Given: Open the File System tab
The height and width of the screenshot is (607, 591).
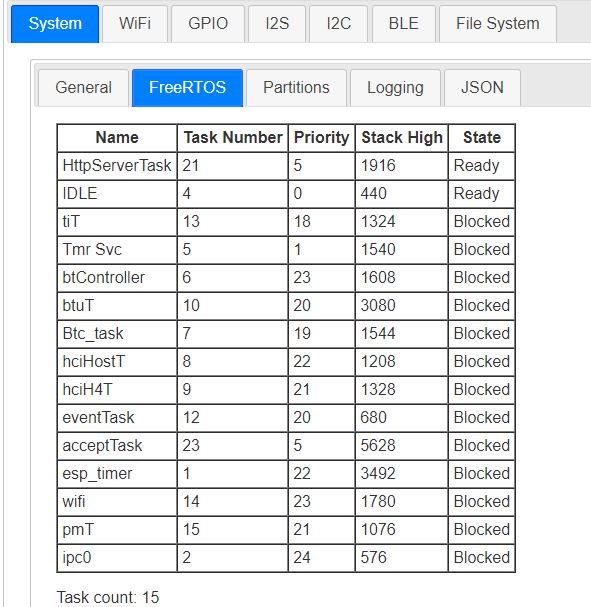Looking at the screenshot, I should [x=498, y=24].
